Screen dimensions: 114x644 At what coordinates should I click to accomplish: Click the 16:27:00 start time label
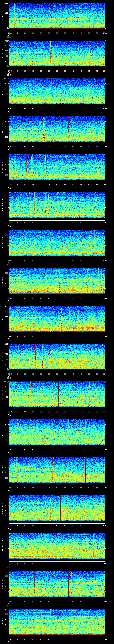tap(9, 450)
